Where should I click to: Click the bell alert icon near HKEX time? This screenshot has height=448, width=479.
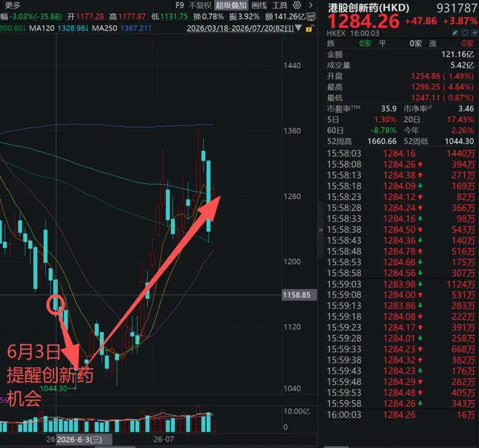[465, 33]
